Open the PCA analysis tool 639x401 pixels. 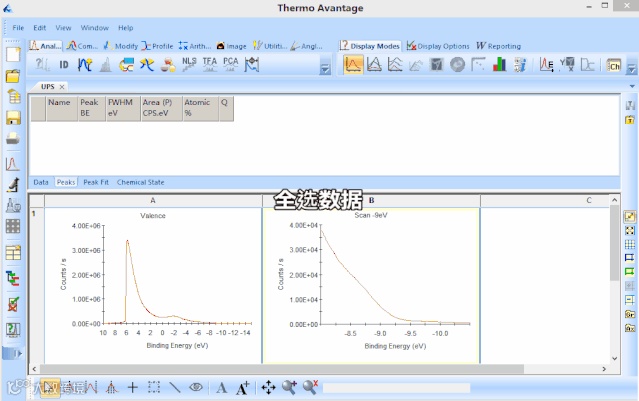point(231,64)
